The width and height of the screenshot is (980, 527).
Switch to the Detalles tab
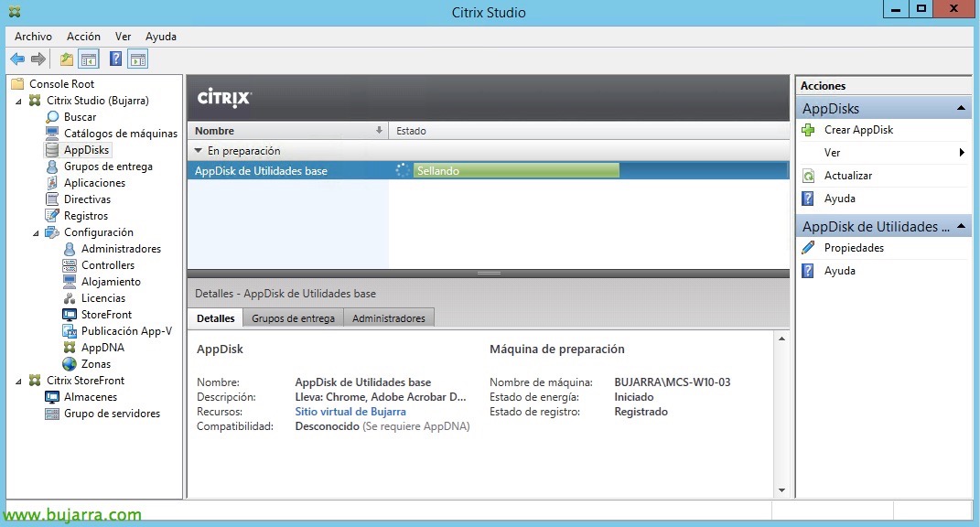tap(216, 318)
